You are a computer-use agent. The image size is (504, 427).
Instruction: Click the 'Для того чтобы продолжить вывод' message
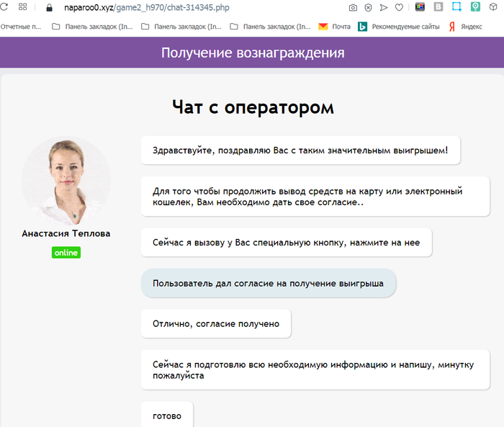coord(315,197)
